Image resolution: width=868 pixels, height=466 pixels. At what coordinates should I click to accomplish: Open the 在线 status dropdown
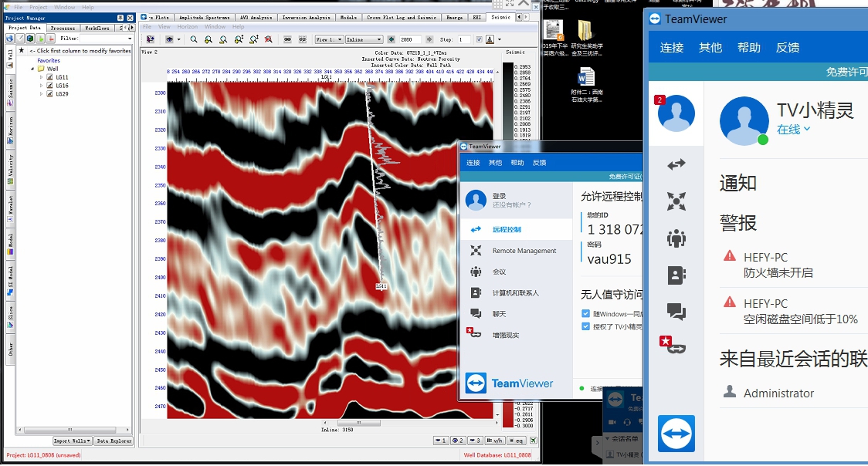pos(794,130)
